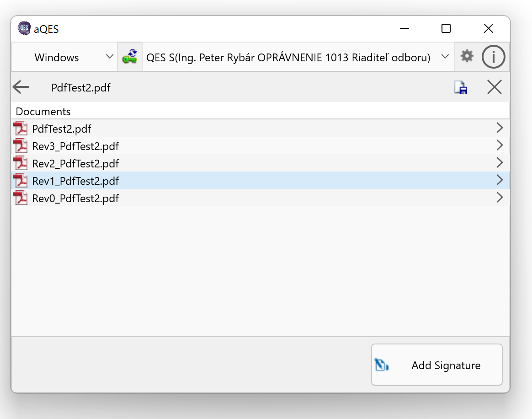Expand the chevron for Rev0_PdfTest2.pdf
Viewport: 532px width, 419px height.
click(x=500, y=197)
